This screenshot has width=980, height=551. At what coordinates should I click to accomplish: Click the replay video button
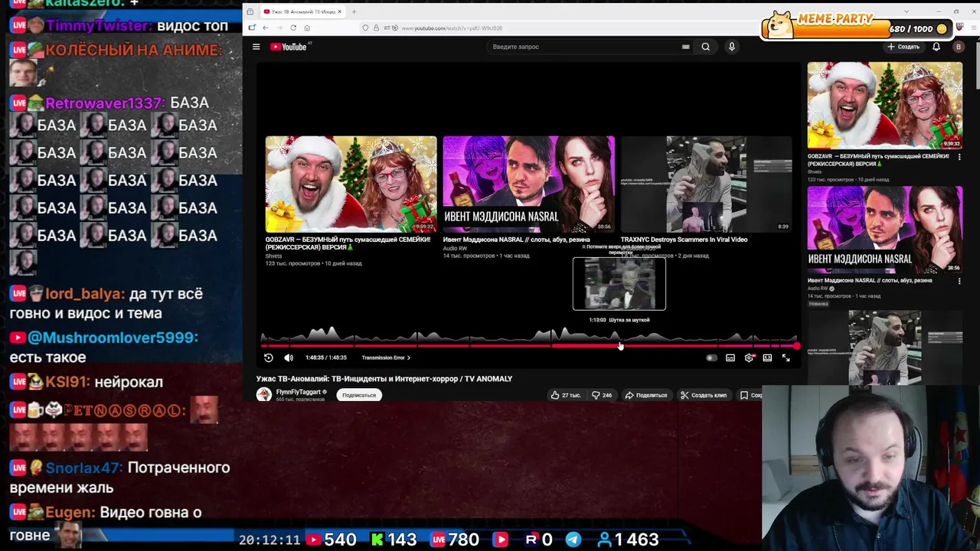pos(269,357)
